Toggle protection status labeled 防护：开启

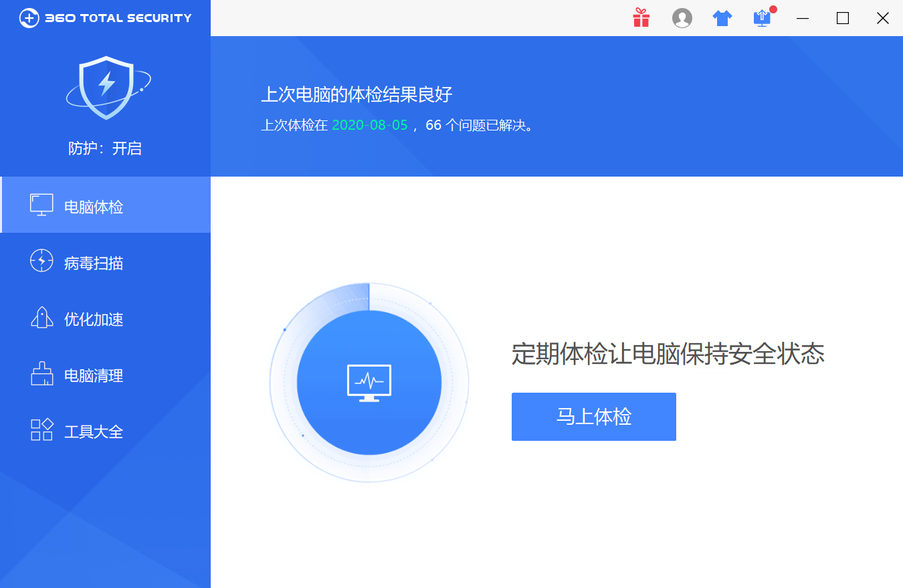(106, 148)
